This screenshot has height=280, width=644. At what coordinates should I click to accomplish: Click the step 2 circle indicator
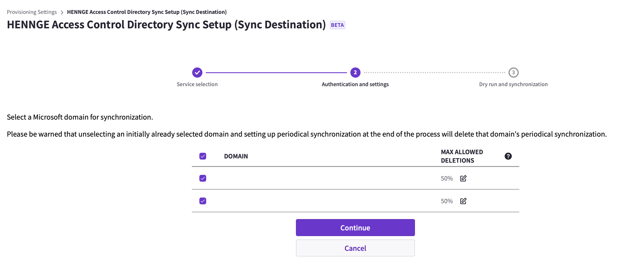(355, 73)
